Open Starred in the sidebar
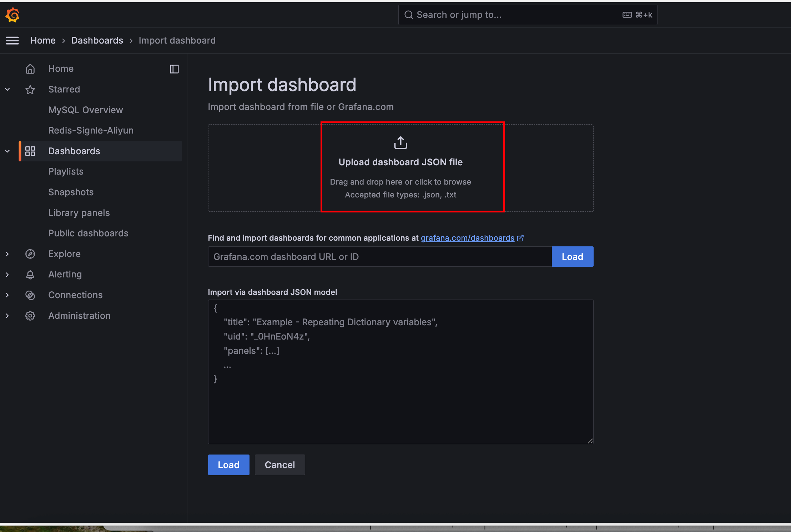The image size is (791, 532). point(64,90)
